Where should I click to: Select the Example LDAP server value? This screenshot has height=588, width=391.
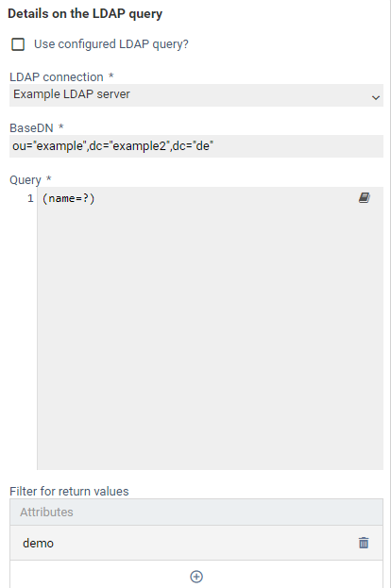72,94
